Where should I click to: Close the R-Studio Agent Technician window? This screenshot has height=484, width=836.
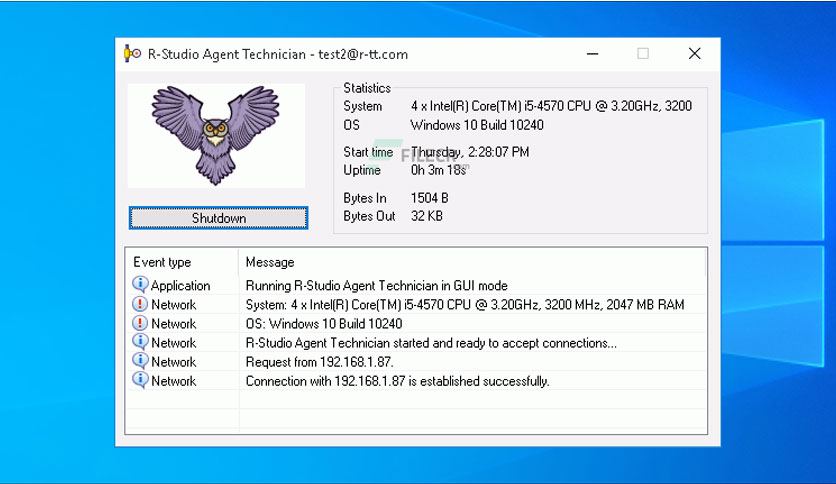pyautogui.click(x=694, y=53)
